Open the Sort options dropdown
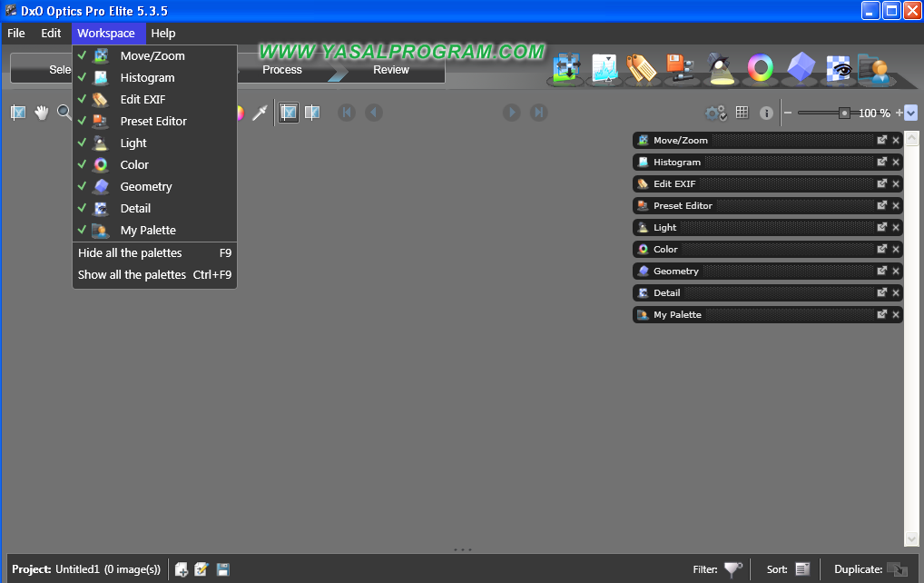The image size is (924, 583). (802, 569)
